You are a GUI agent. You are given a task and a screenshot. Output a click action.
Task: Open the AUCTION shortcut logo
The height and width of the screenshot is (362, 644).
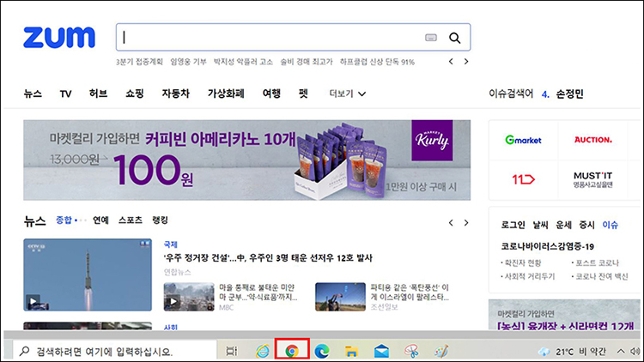[593, 140]
